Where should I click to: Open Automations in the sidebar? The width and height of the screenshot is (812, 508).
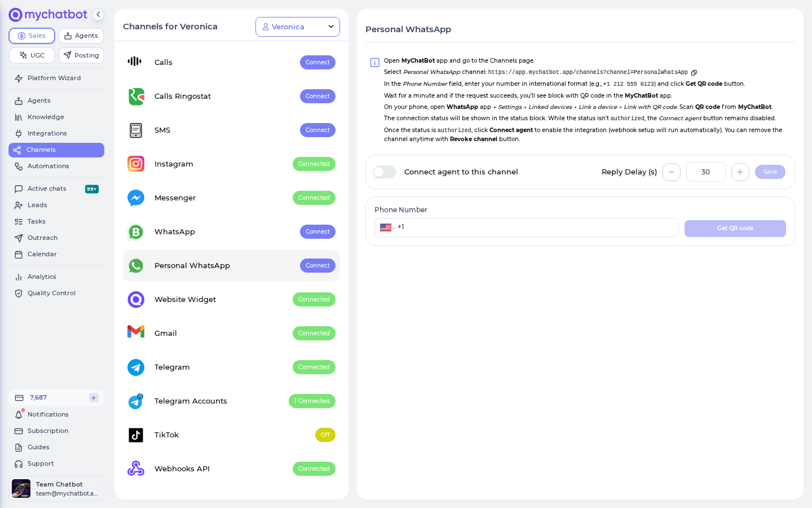coord(56,167)
